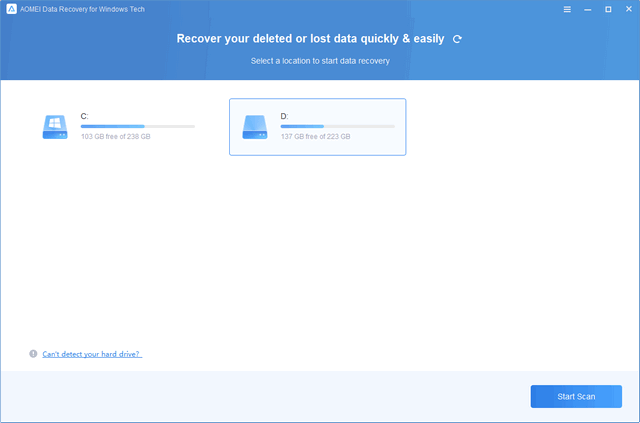Minimize the AOMEI Data Recovery window
This screenshot has width=640, height=423.
click(588, 9)
